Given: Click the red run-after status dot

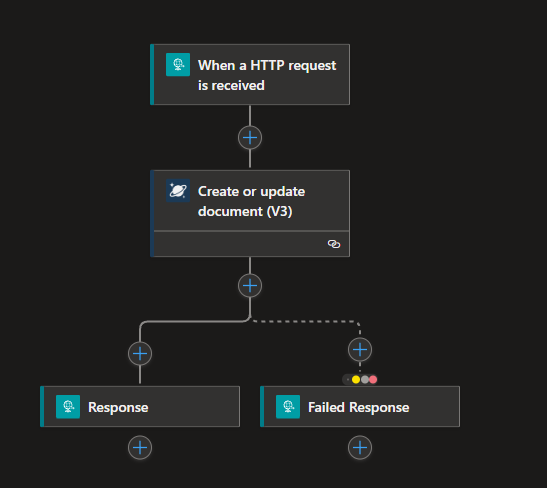Looking at the screenshot, I should 373,380.
